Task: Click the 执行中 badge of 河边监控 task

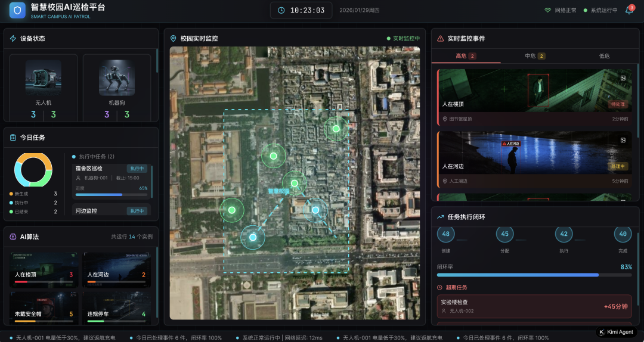Action: point(137,211)
